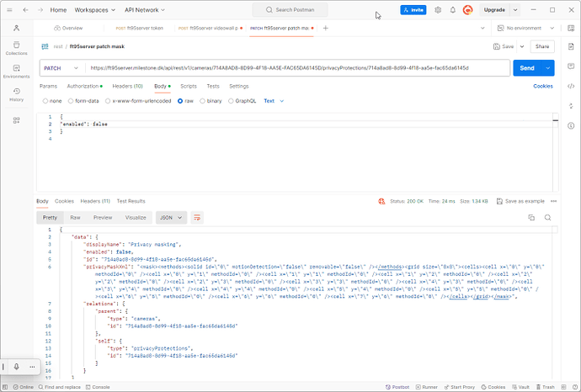Image resolution: width=581 pixels, height=392 pixels.
Task: Switch to the Raw response view tab
Action: click(x=75, y=217)
